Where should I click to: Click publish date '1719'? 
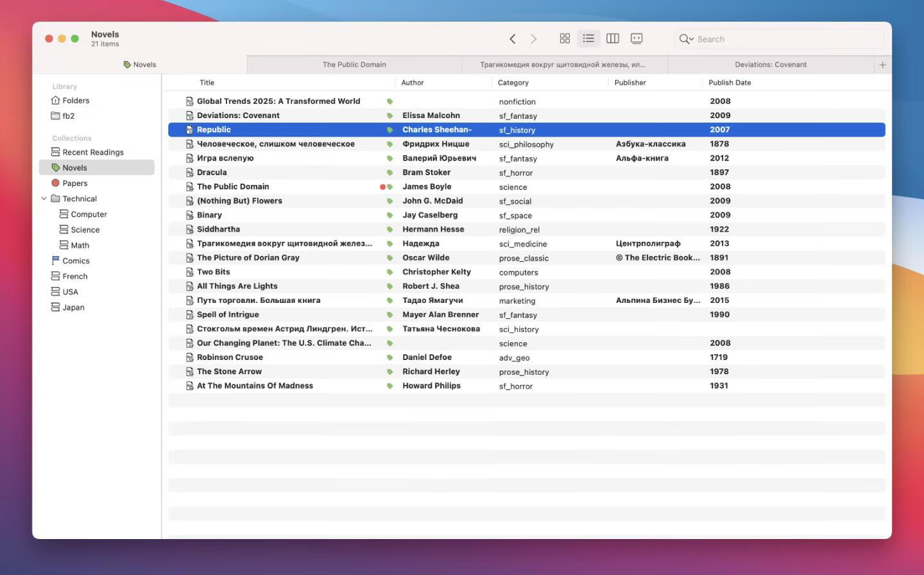point(719,357)
